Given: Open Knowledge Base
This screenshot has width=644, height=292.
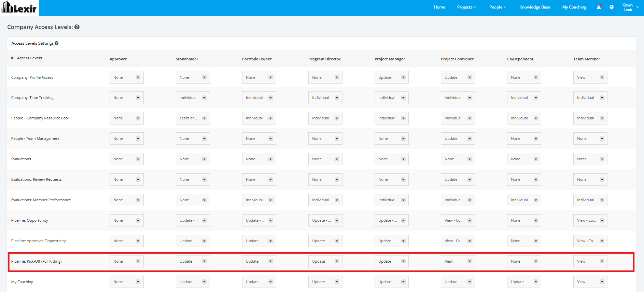Looking at the screenshot, I should pyautogui.click(x=535, y=7).
